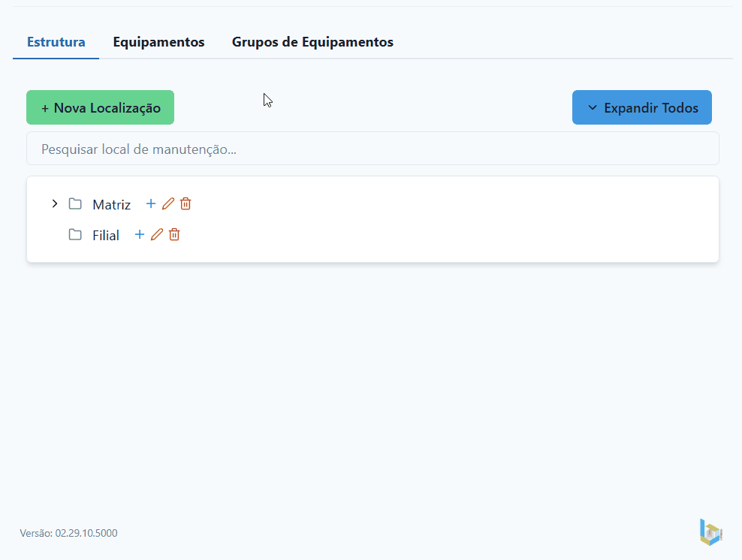Switch to the Equipamentos tab
Image resolution: width=742 pixels, height=560 pixels.
click(x=158, y=42)
